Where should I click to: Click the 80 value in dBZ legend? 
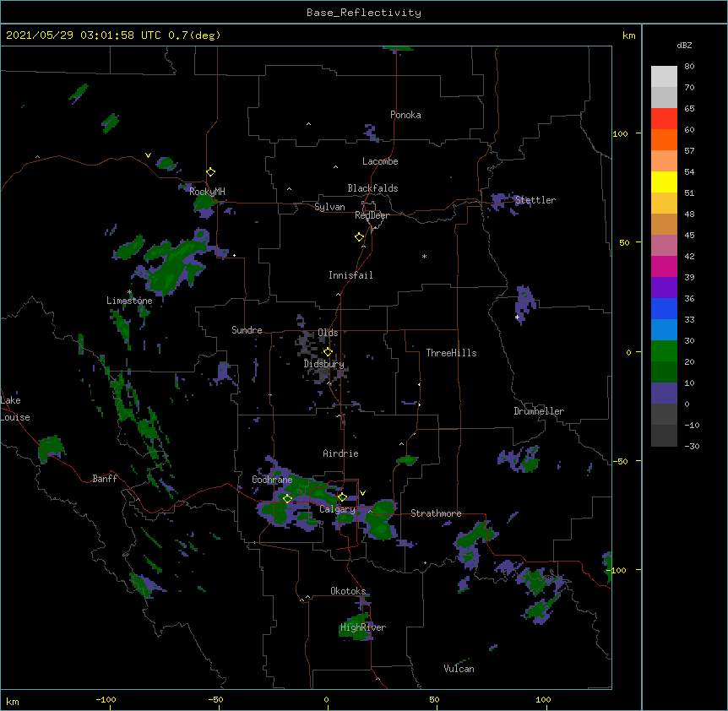coord(689,67)
